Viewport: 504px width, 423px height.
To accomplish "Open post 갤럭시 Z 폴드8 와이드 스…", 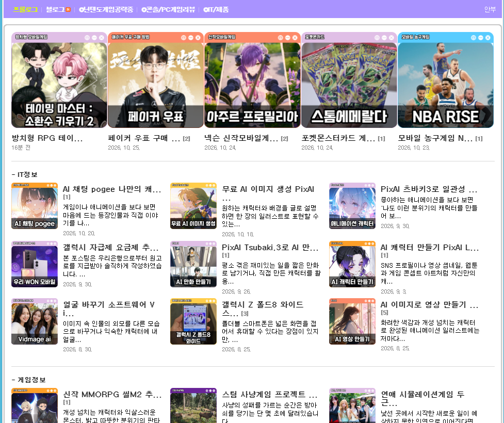I will coord(263,308).
